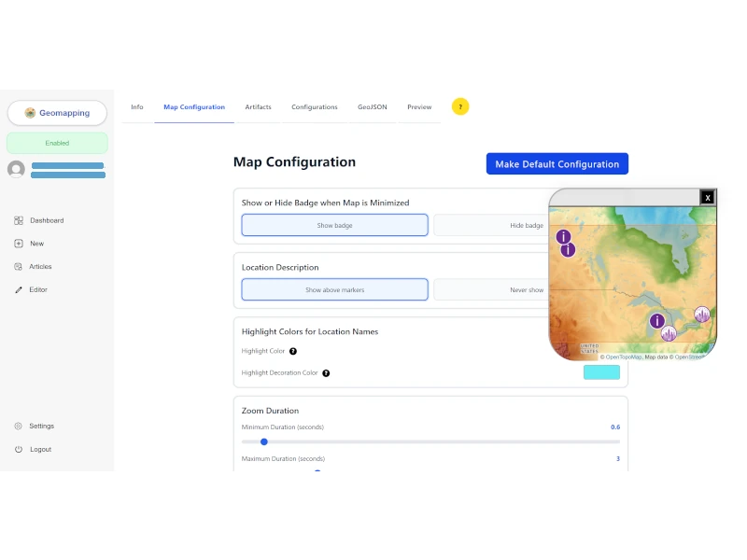Select the Editor pencil icon
Image resolution: width=747 pixels, height=560 pixels.
pyautogui.click(x=20, y=289)
